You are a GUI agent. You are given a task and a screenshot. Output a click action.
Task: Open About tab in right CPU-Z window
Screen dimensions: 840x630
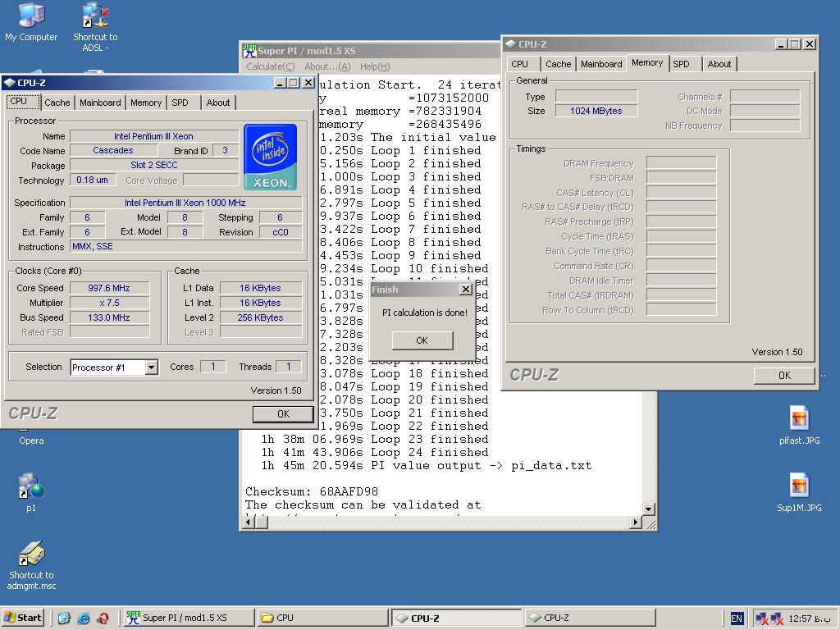719,64
